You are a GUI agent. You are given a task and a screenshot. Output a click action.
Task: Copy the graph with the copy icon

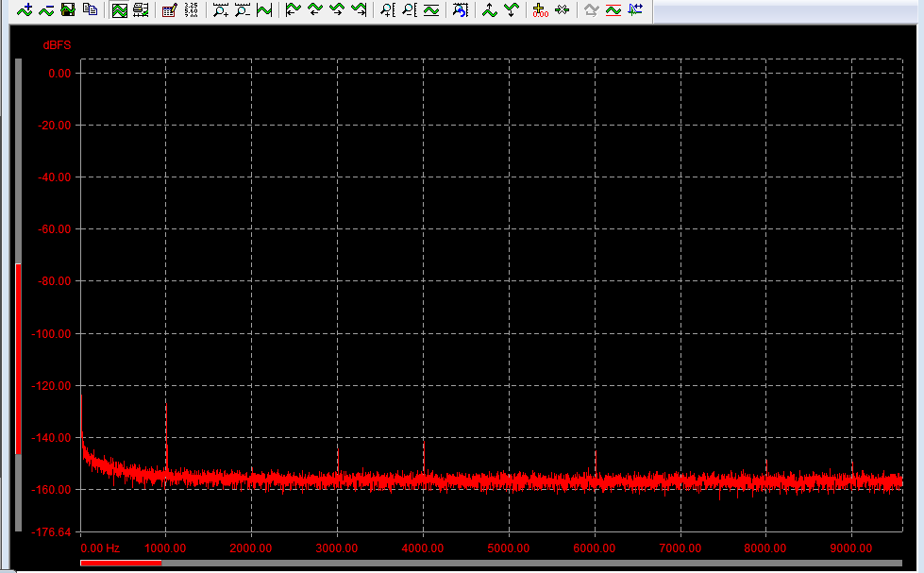(x=90, y=9)
